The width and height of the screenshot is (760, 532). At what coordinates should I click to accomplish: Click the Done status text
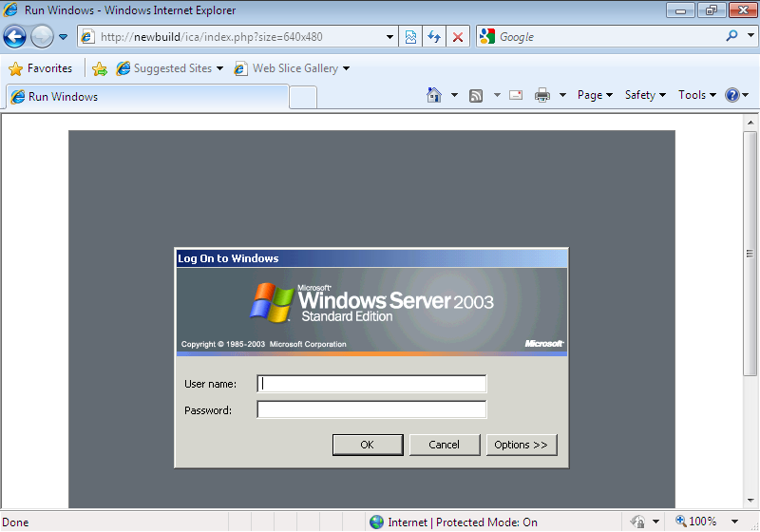point(15,522)
